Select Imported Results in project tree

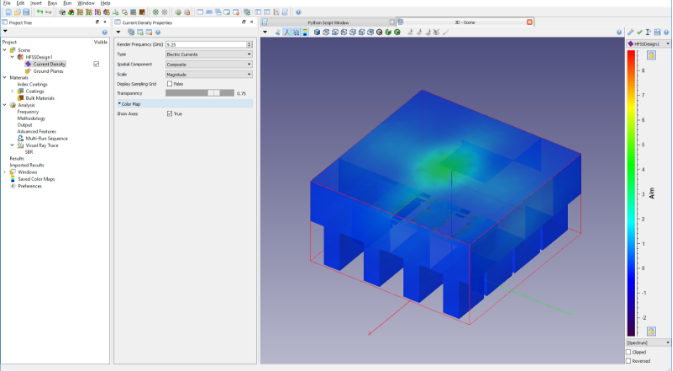coord(27,165)
